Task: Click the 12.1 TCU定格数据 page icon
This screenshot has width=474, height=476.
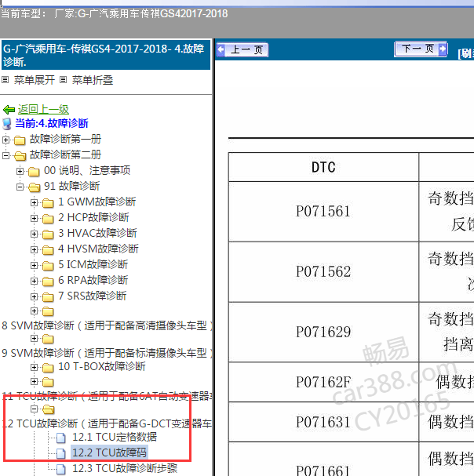Action: 61,438
